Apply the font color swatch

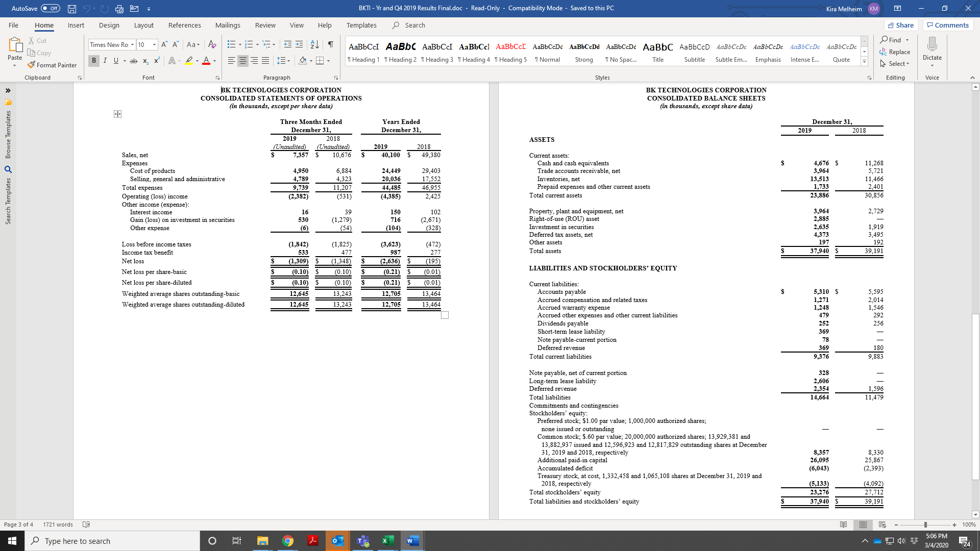[x=206, y=61]
